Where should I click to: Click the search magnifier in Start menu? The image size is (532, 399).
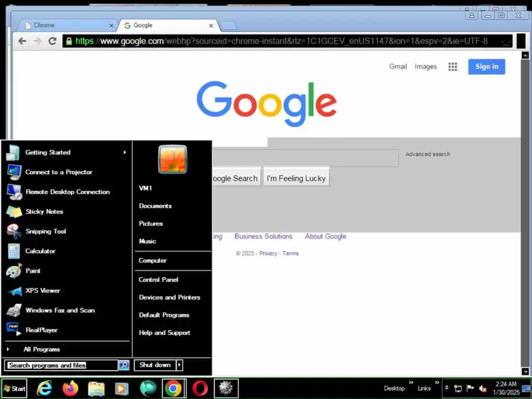[x=124, y=365]
